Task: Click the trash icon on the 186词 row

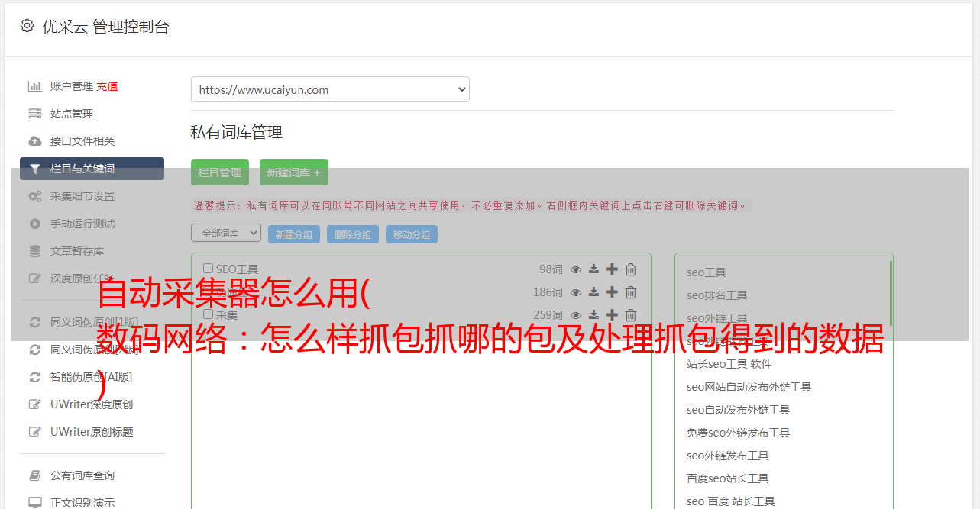Action: pos(631,292)
